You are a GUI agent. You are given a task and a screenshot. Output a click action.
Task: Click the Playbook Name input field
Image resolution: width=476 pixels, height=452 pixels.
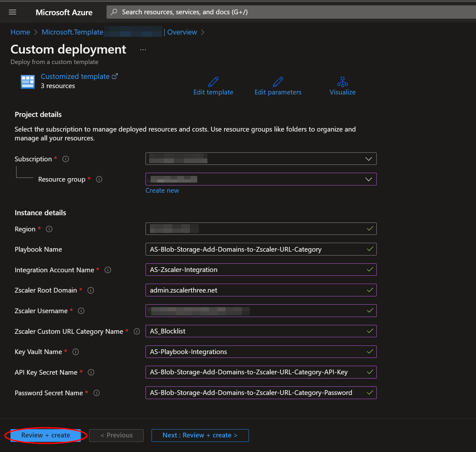pyautogui.click(x=261, y=249)
